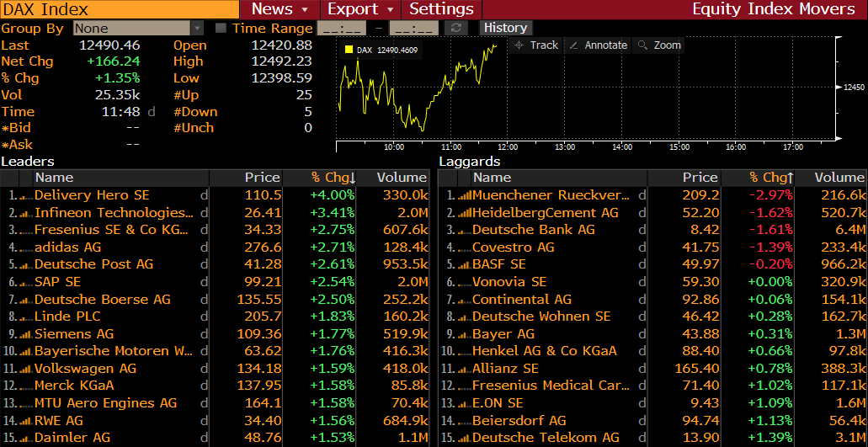
Task: Click volume bars icon beside Deutsche Bank AG
Action: tap(463, 230)
